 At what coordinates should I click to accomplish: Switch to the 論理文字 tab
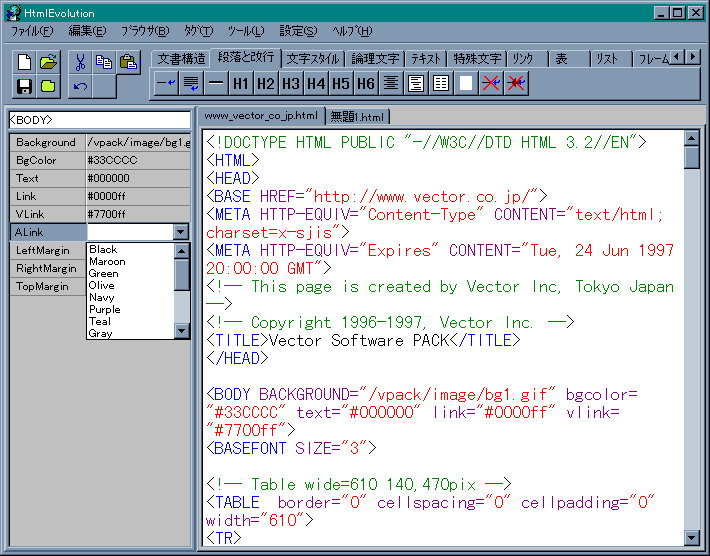point(375,59)
